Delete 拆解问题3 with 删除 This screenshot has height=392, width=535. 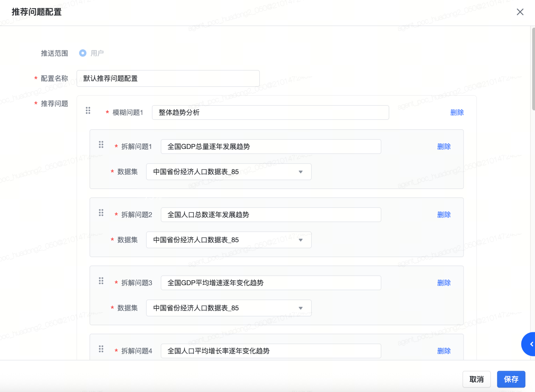click(x=444, y=283)
